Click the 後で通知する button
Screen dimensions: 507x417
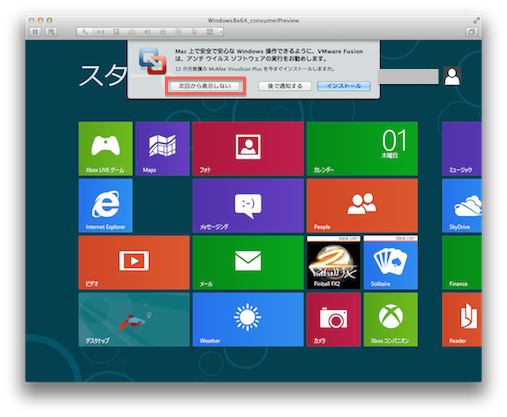(285, 86)
